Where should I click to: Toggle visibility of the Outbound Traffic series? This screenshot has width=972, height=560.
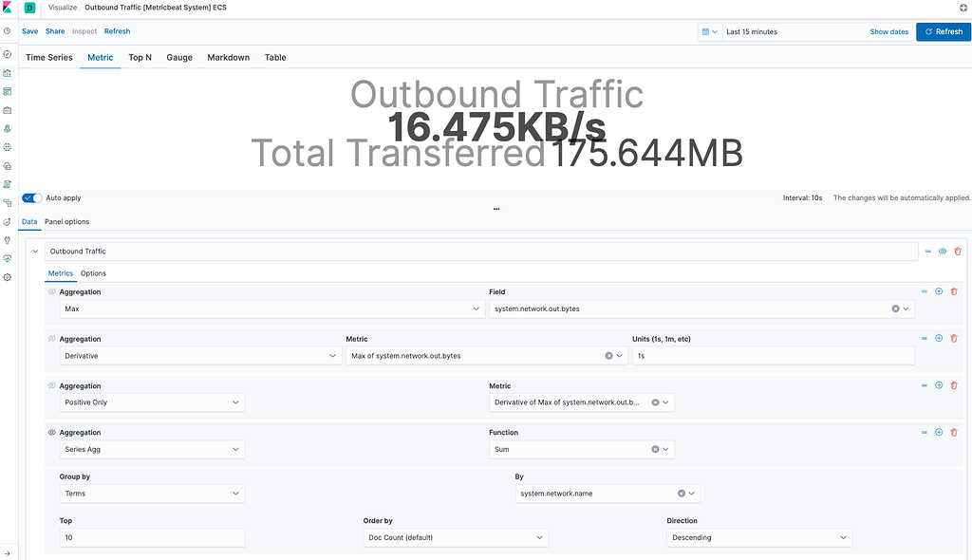click(x=942, y=251)
